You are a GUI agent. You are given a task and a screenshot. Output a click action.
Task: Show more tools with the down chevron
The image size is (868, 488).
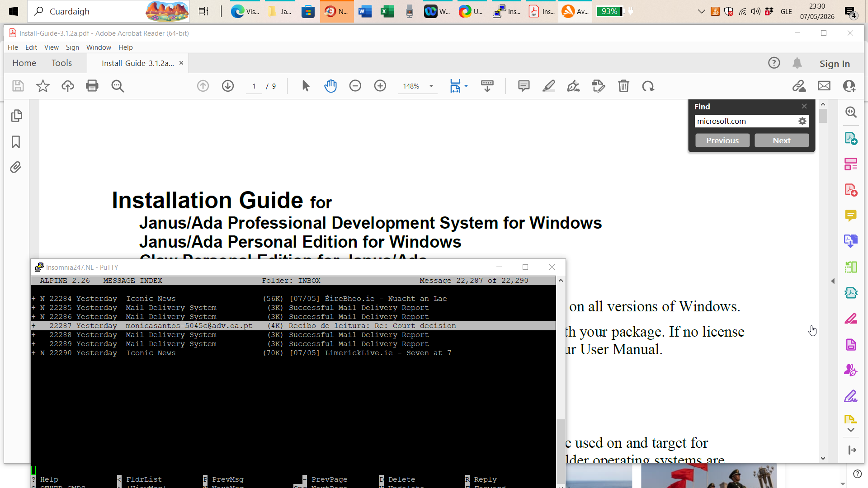coord(851,430)
